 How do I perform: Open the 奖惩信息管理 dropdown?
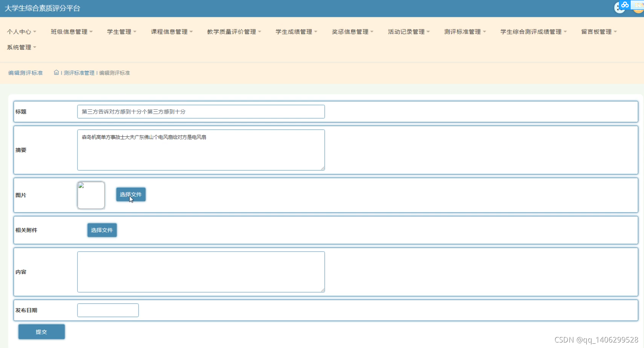353,32
